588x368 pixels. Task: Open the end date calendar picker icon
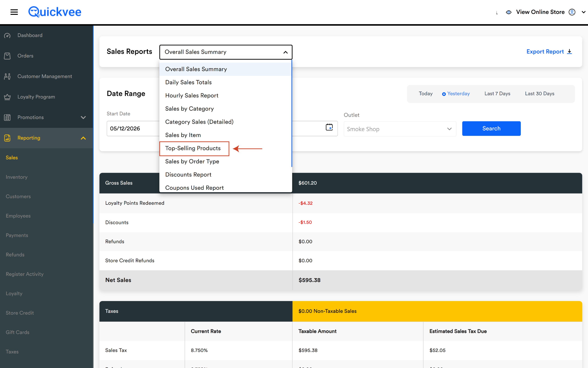tap(329, 127)
